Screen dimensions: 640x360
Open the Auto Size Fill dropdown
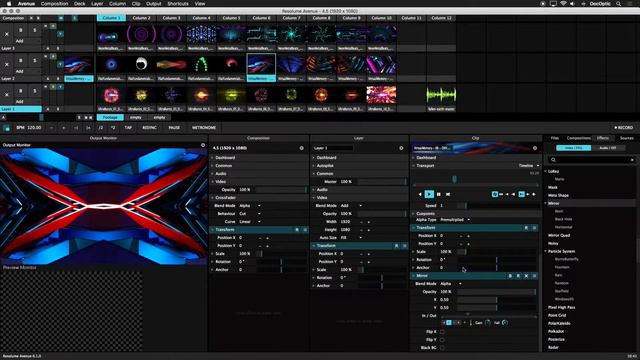[x=351, y=238]
